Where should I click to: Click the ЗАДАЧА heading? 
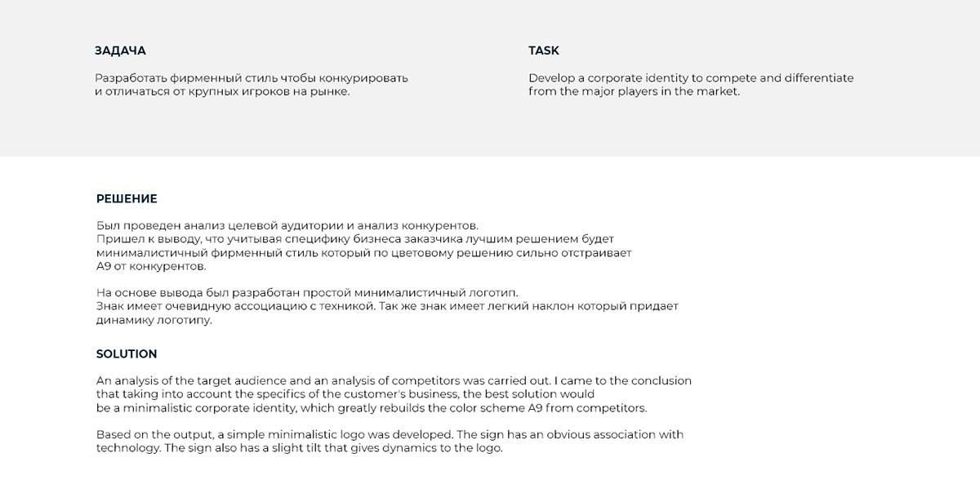coord(120,51)
